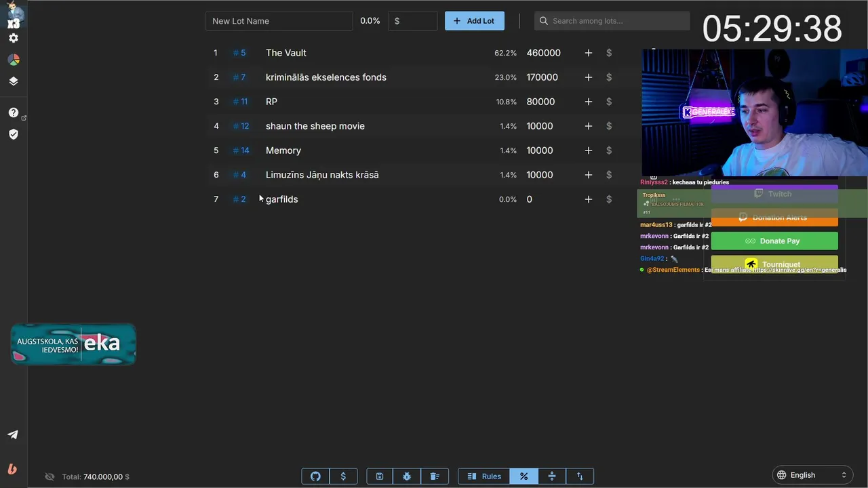868x488 pixels.
Task: Click lot name garfilds
Action: pyautogui.click(x=282, y=199)
